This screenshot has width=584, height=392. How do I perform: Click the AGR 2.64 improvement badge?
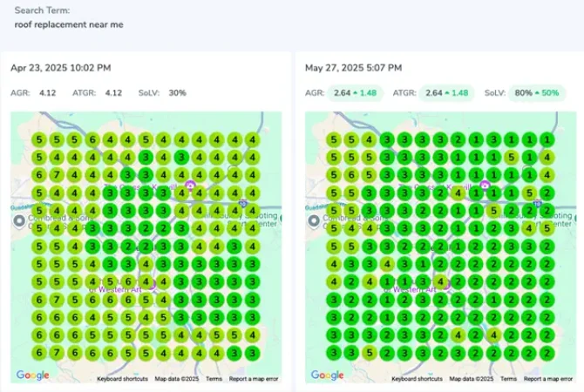pyautogui.click(x=355, y=92)
